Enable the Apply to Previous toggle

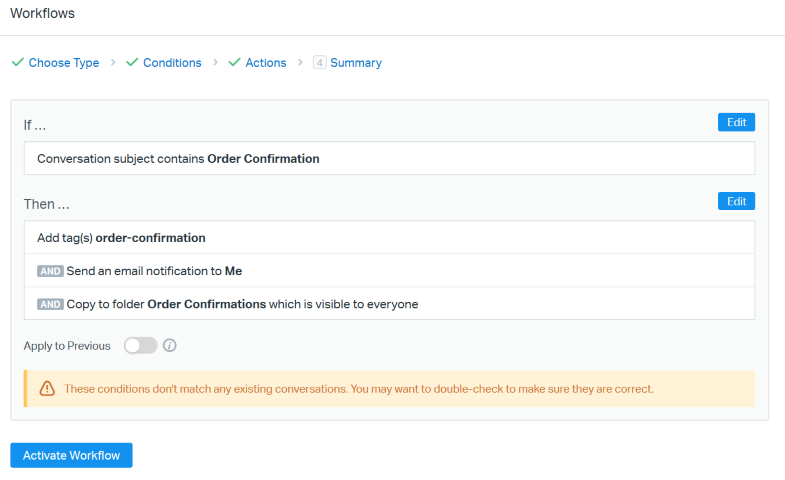click(141, 346)
